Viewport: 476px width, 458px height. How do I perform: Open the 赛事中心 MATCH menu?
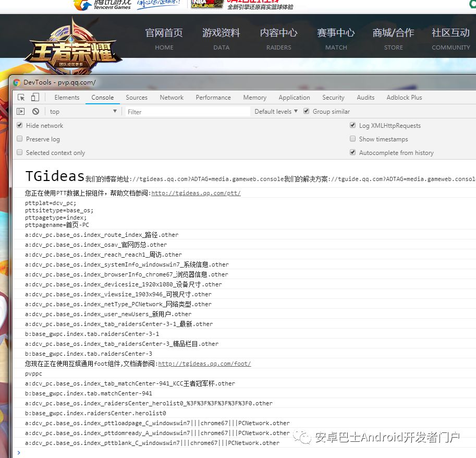(x=336, y=39)
